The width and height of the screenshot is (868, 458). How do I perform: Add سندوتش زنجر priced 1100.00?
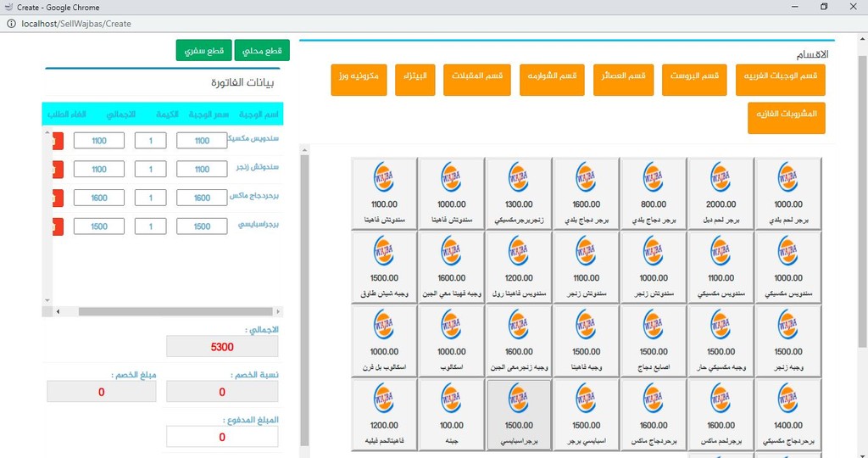tap(586, 267)
